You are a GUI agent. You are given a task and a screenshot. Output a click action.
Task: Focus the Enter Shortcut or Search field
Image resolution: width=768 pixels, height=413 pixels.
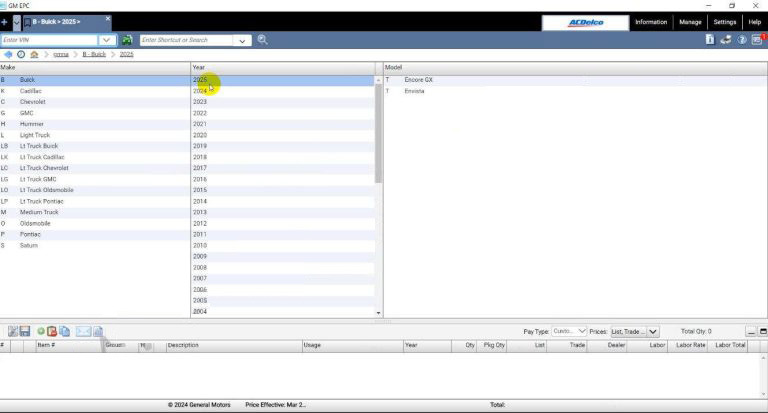pyautogui.click(x=186, y=40)
